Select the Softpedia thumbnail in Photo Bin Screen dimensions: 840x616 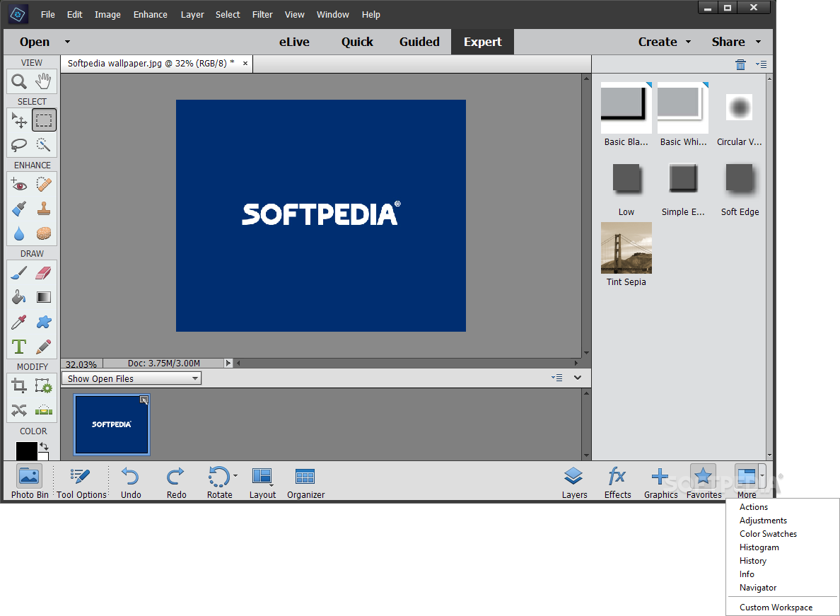[112, 424]
